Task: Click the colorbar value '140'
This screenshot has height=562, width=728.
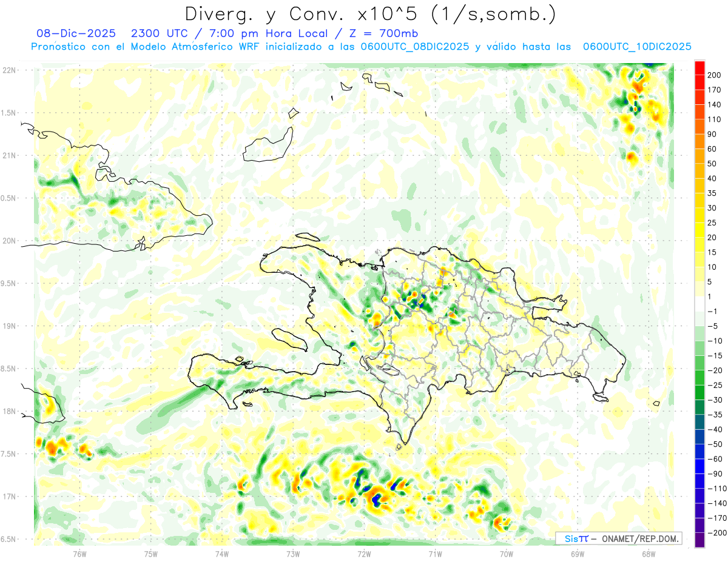Action: pos(715,104)
